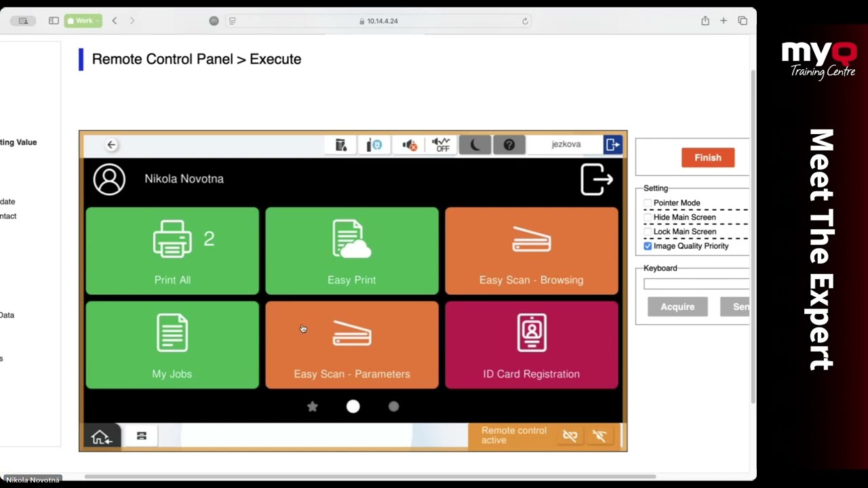Go forward in Safari history
Viewport: 868px width, 488px height.
[x=132, y=21]
